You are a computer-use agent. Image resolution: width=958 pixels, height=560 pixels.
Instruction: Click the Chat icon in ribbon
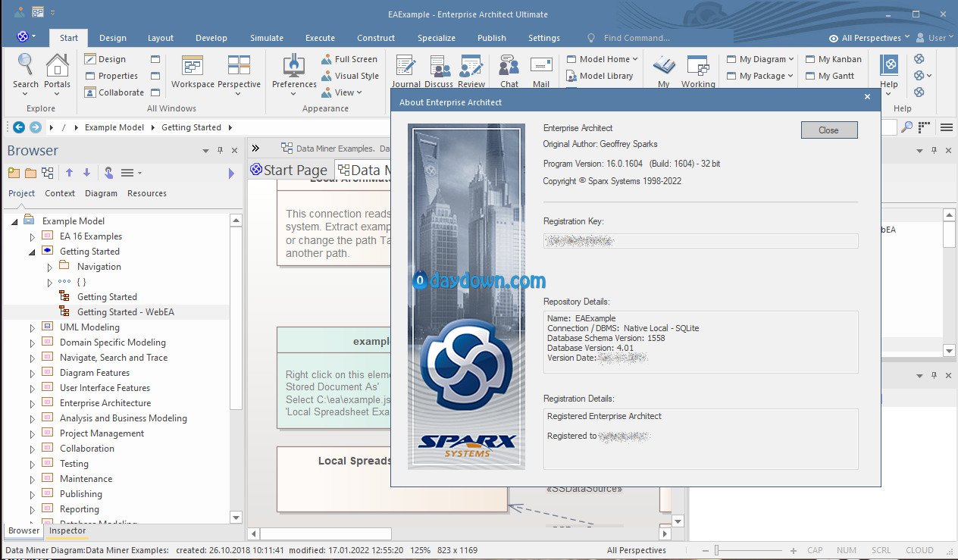tap(509, 66)
